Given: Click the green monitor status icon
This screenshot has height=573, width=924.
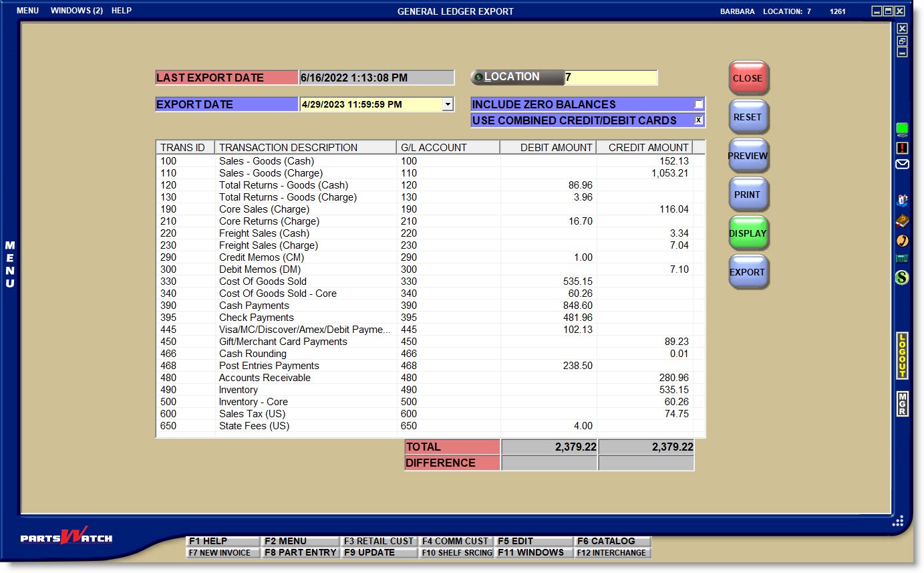Looking at the screenshot, I should tap(902, 129).
